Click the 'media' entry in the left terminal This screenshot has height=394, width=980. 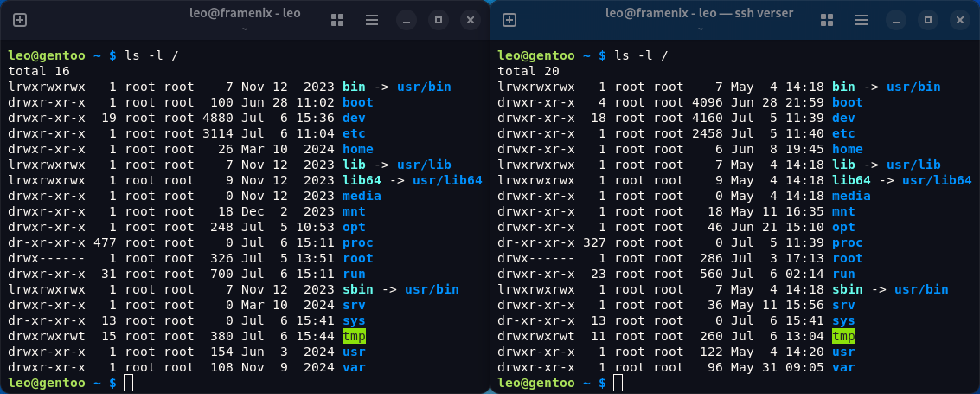click(x=362, y=196)
